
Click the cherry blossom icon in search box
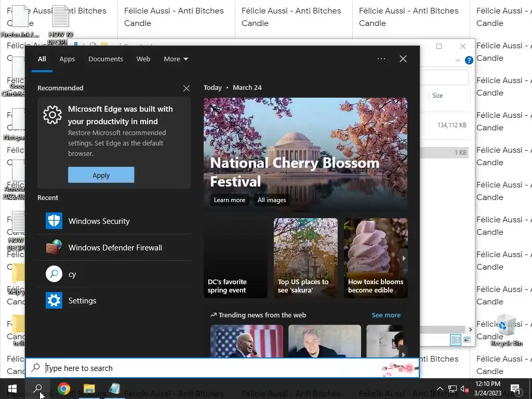[400, 368]
